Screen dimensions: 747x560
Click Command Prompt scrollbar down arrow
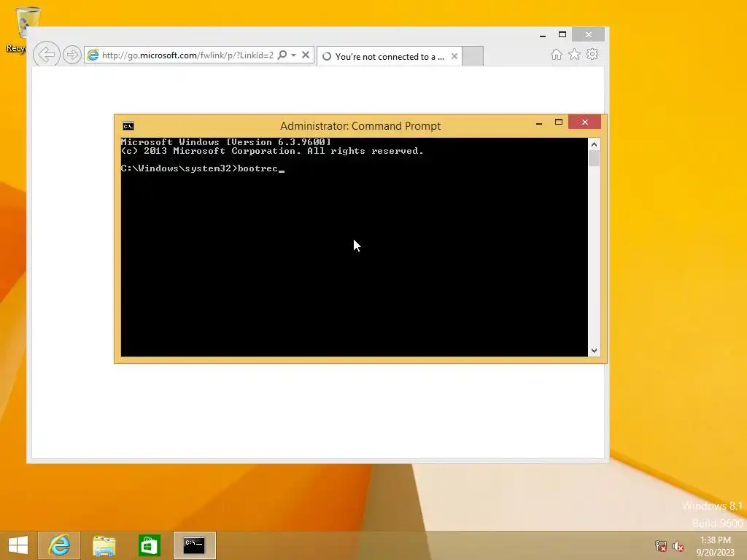pos(594,351)
